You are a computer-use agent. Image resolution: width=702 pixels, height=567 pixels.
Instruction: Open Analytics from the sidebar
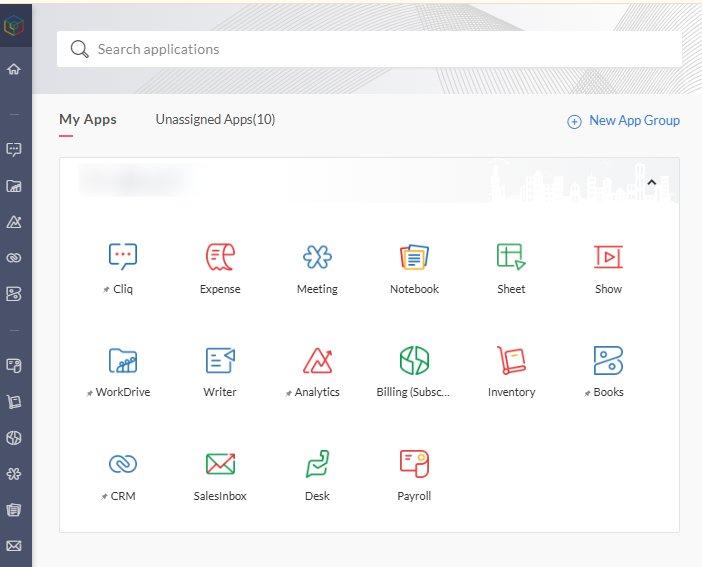(x=14, y=222)
